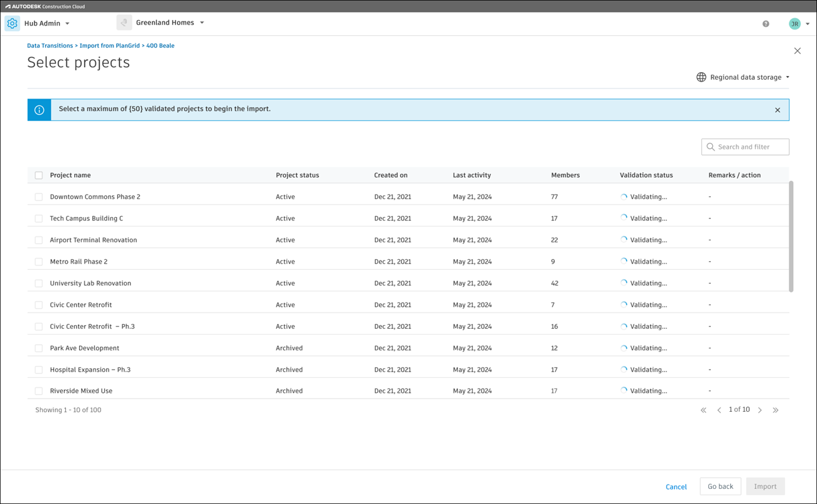Screen dimensions: 817x504
Task: Click members count 77 for Downtown Commons
Action: [555, 196]
